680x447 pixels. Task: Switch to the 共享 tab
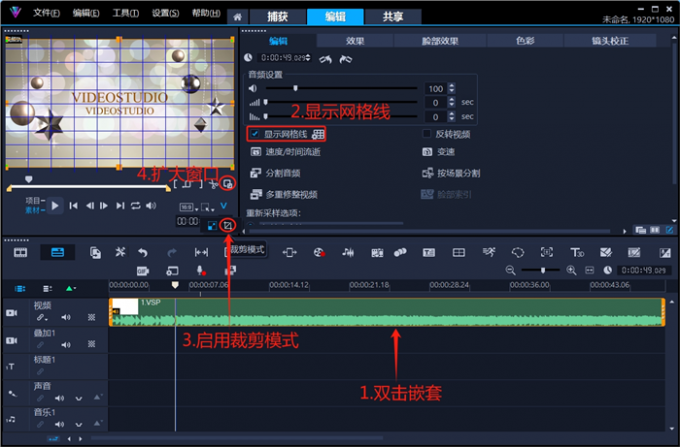(393, 17)
